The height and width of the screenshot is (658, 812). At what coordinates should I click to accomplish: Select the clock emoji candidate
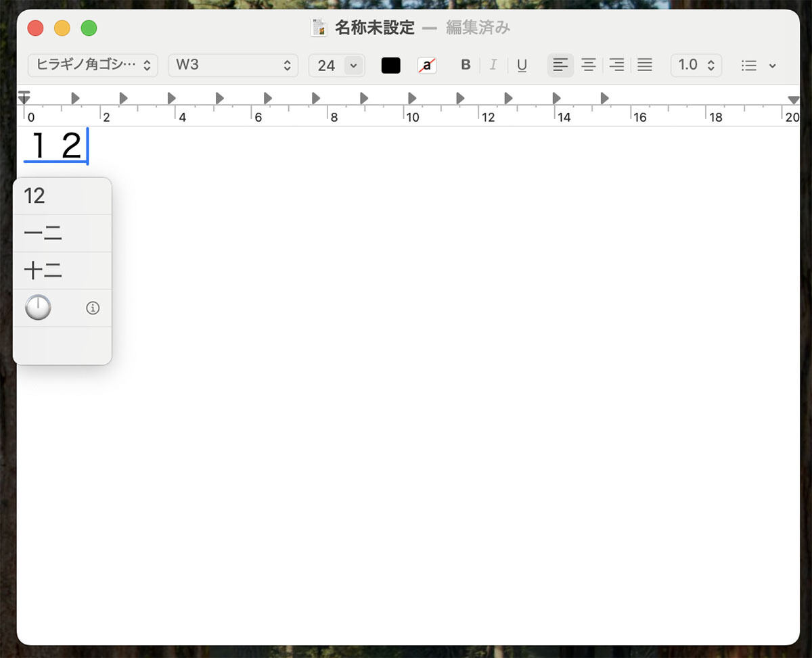pyautogui.click(x=38, y=308)
